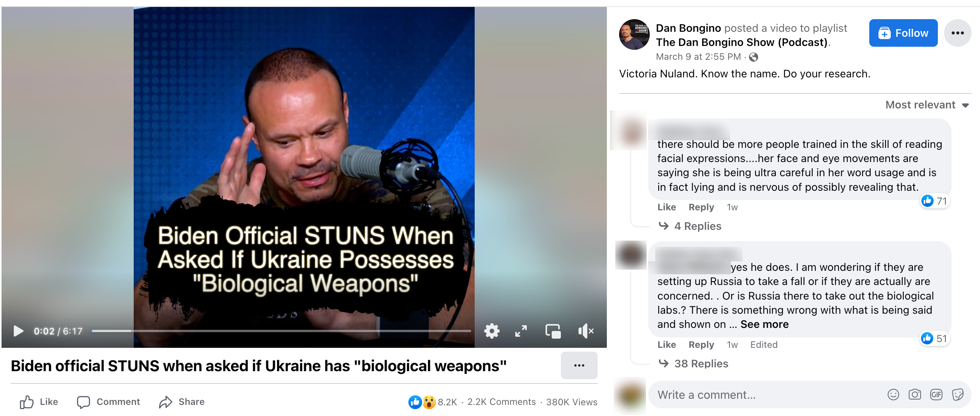Share the video post
The height and width of the screenshot is (416, 980).
pyautogui.click(x=182, y=402)
